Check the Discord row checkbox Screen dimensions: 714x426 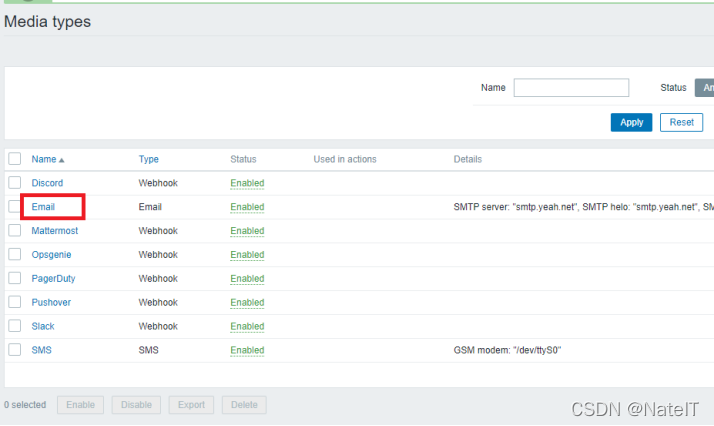click(x=15, y=183)
